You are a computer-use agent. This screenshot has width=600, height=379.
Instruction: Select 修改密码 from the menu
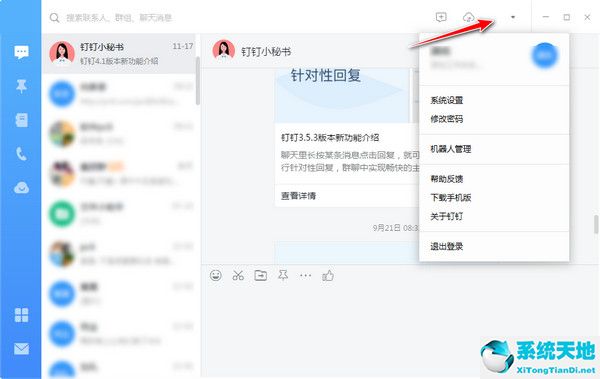click(447, 119)
